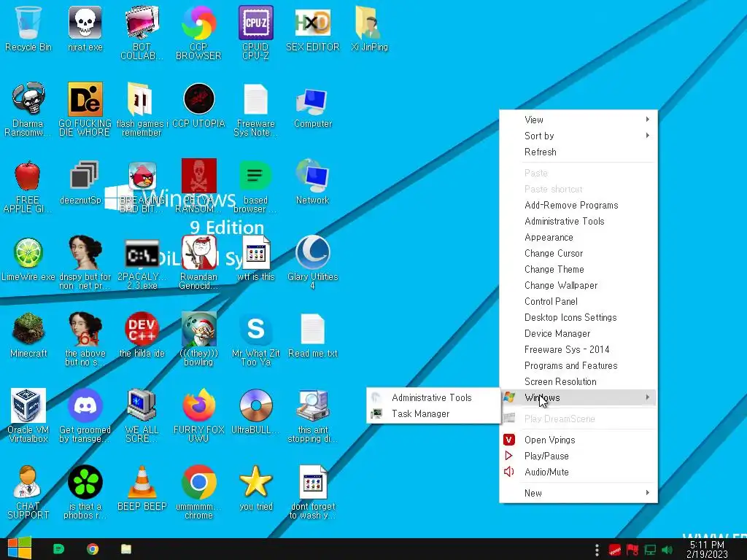Launch Chrome from the taskbar
The width and height of the screenshot is (747, 560).
pyautogui.click(x=93, y=549)
